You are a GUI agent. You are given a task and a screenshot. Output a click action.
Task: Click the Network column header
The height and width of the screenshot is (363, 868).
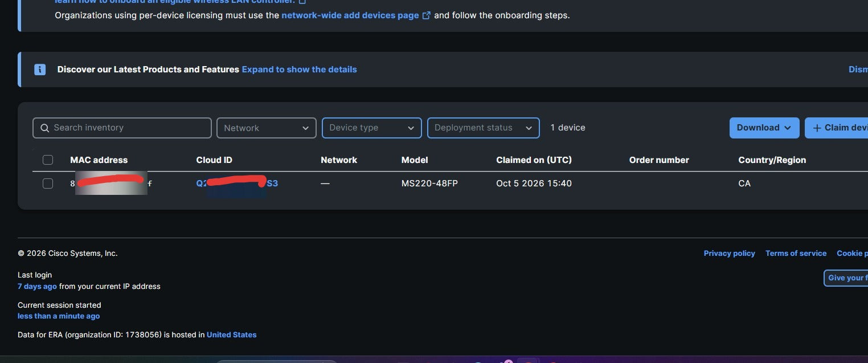point(339,160)
